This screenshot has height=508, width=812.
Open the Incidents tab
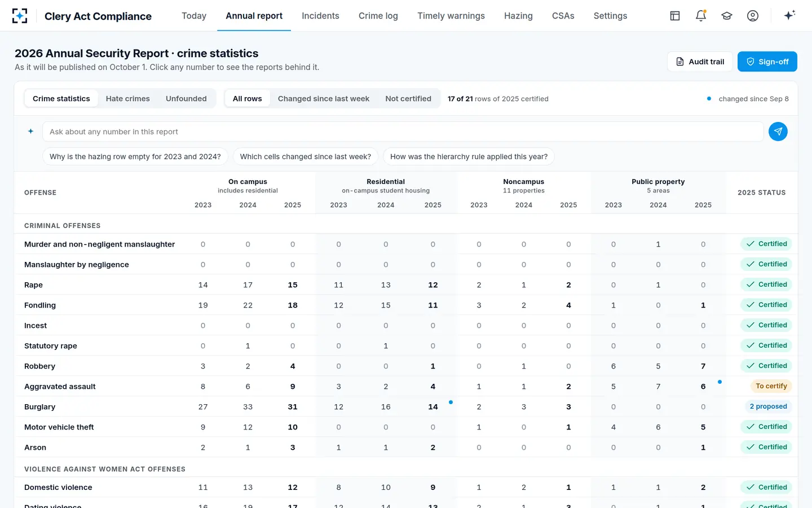(x=320, y=16)
